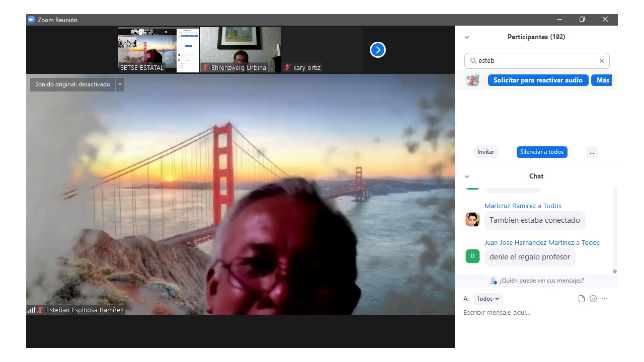This screenshot has width=644, height=362.
Task: Open original sound dropdown arrow
Action: coord(120,84)
